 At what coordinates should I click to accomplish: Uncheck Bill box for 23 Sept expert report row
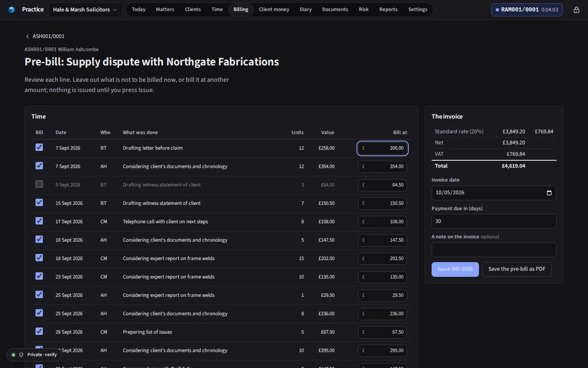[39, 276]
